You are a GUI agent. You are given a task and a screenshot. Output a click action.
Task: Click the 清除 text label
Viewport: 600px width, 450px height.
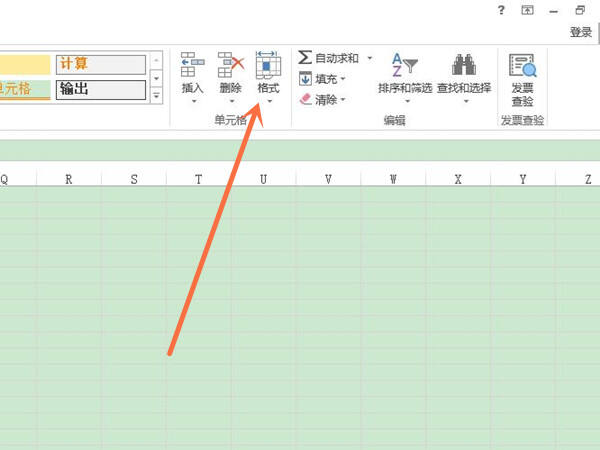326,99
